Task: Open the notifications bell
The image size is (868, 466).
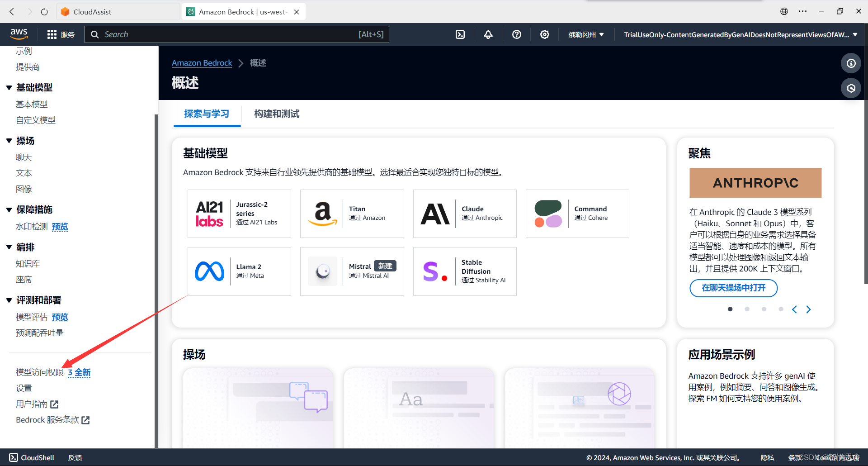Action: (488, 34)
